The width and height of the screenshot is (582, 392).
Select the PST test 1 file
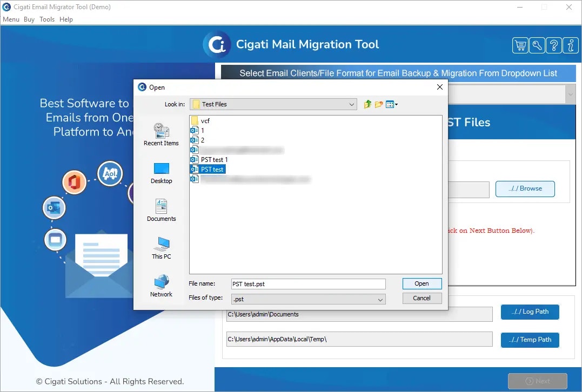(x=209, y=159)
